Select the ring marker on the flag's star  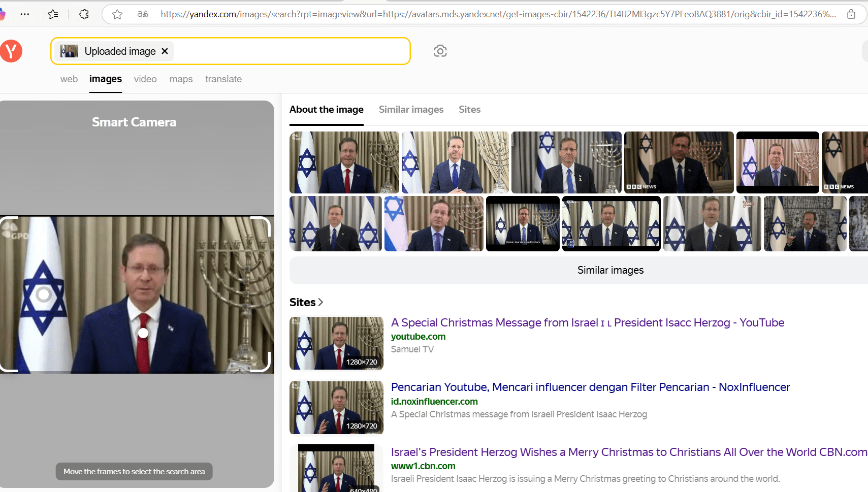44,294
